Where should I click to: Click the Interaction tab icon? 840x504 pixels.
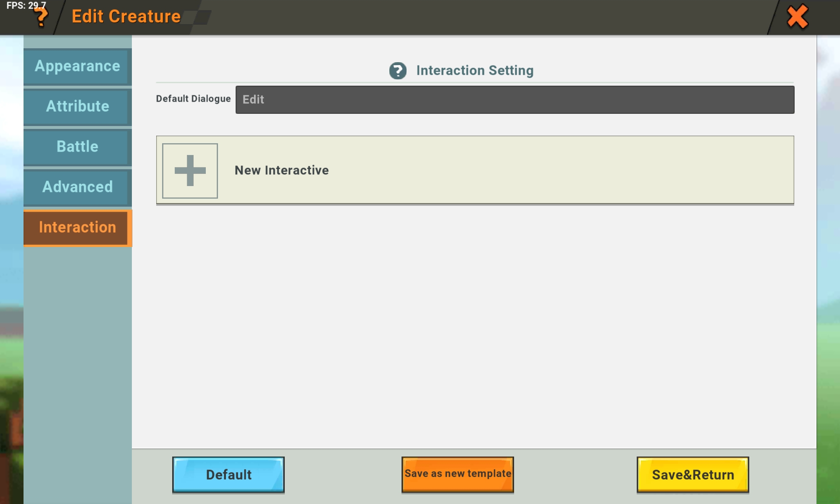coord(77,227)
